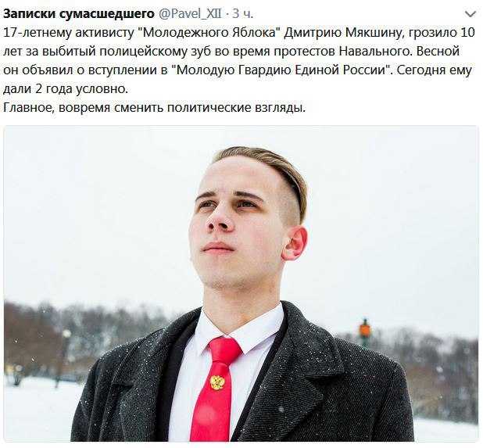Click the name "Дмитрию Мякшину" in tweet
The image size is (483, 448).
[x=343, y=33]
